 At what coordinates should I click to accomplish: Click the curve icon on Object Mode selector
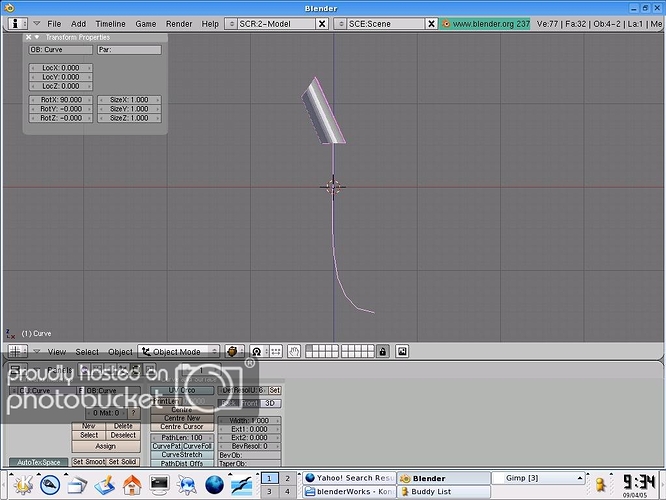coord(146,351)
